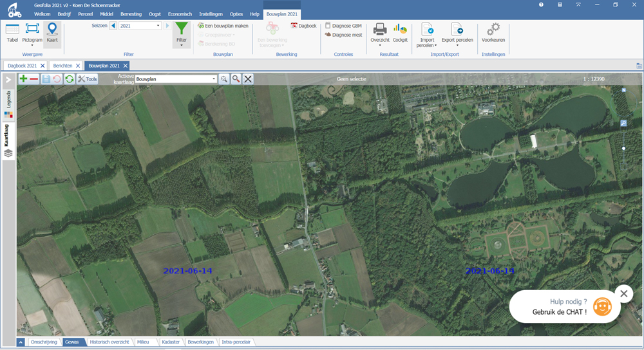The height and width of the screenshot is (350, 644).
Task: Open the map Tools button
Action: 88,78
